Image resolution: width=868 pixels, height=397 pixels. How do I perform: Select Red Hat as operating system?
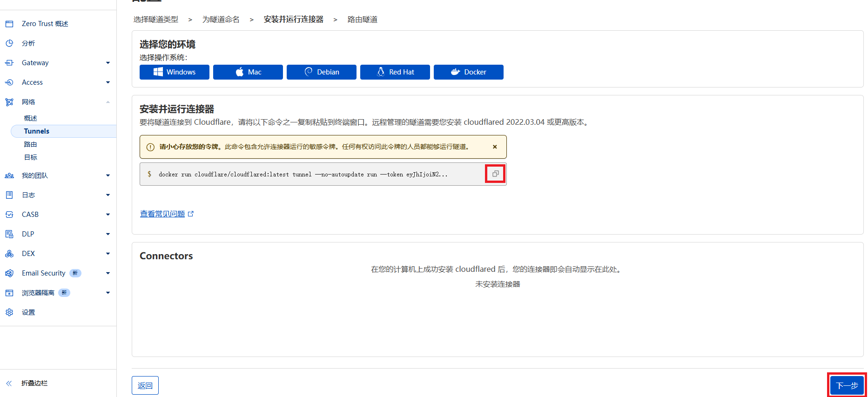click(395, 72)
